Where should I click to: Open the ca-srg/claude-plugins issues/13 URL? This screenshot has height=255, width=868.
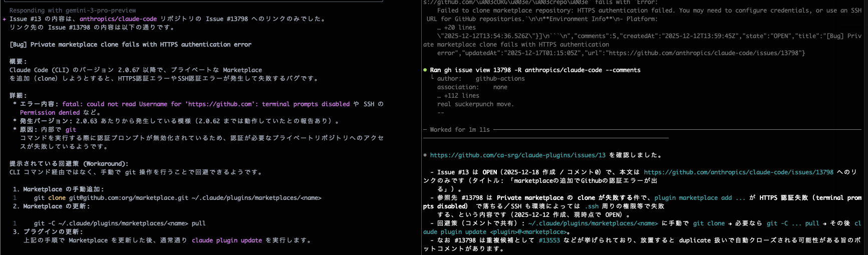click(517, 155)
